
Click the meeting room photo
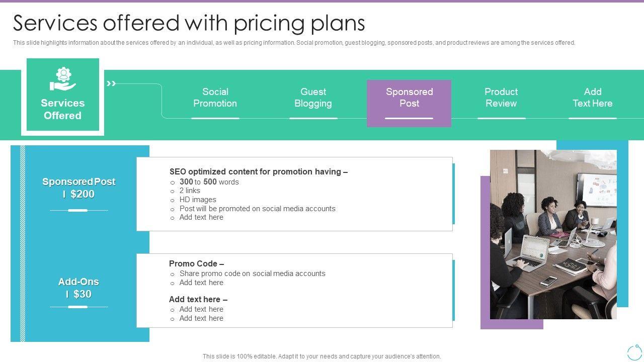(553, 234)
